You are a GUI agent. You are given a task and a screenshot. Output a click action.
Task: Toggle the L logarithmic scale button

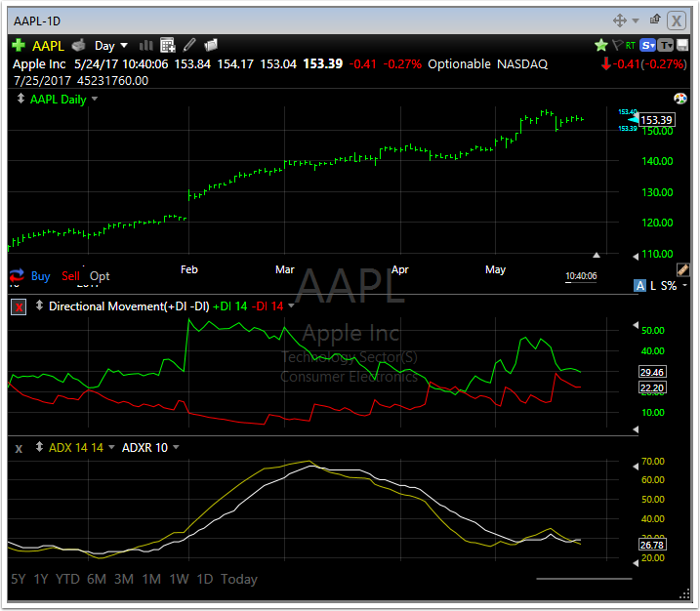click(x=653, y=286)
